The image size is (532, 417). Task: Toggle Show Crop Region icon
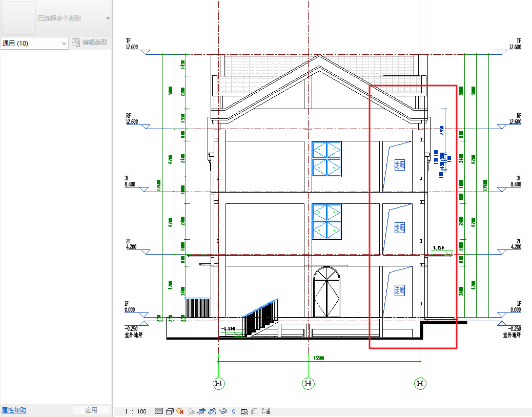pos(212,411)
